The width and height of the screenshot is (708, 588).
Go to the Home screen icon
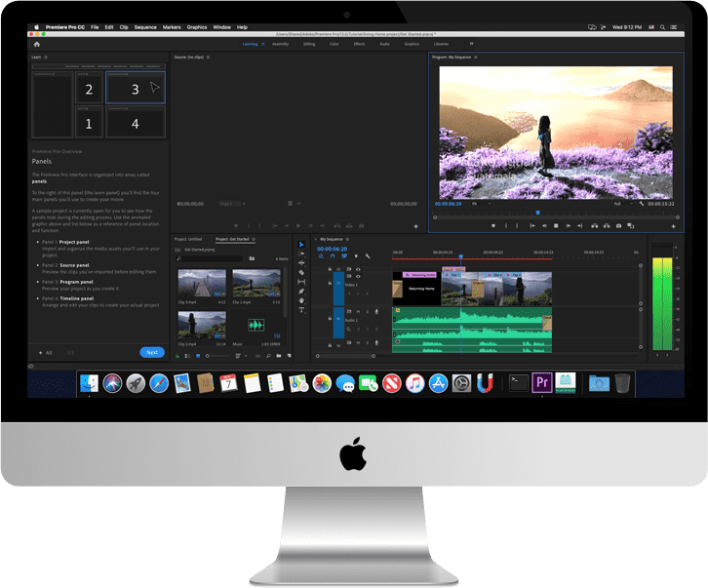tap(37, 44)
